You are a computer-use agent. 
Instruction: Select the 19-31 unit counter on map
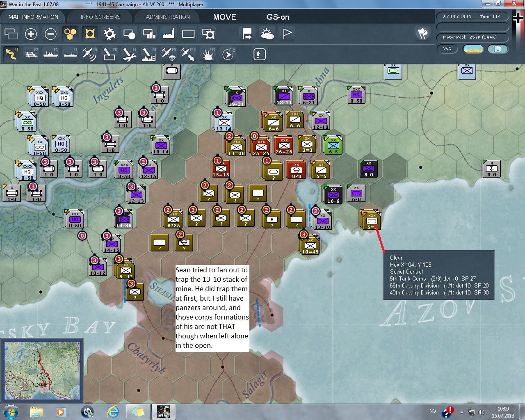tap(236, 97)
